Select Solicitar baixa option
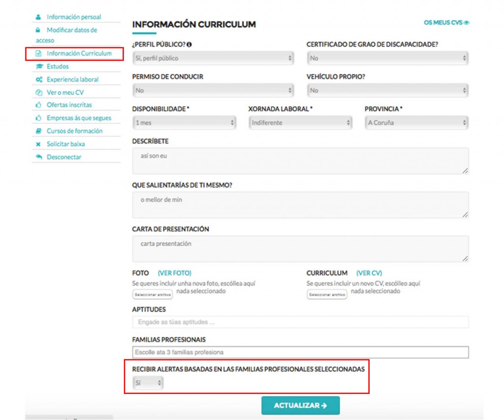 pos(66,144)
